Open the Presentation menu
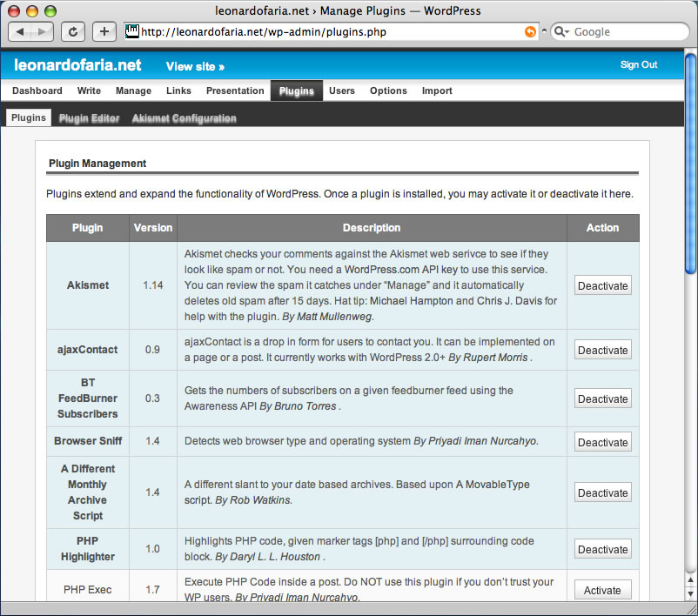 (x=235, y=90)
